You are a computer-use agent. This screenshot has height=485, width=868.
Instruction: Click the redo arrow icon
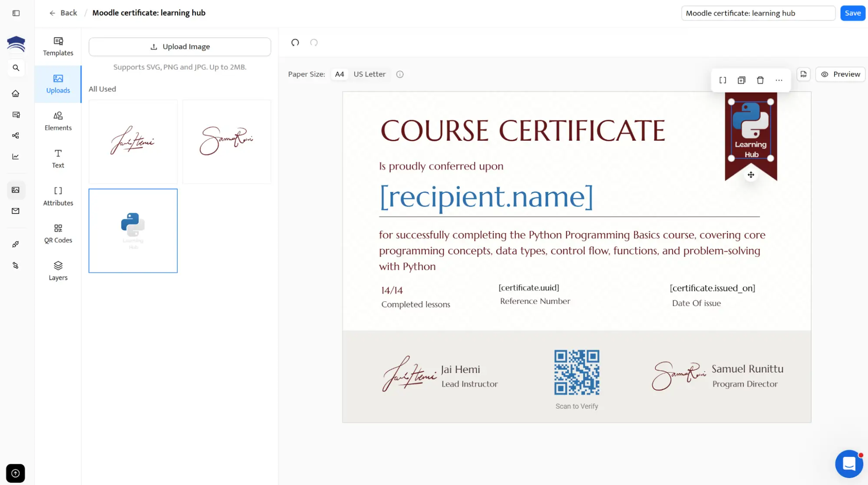point(314,43)
